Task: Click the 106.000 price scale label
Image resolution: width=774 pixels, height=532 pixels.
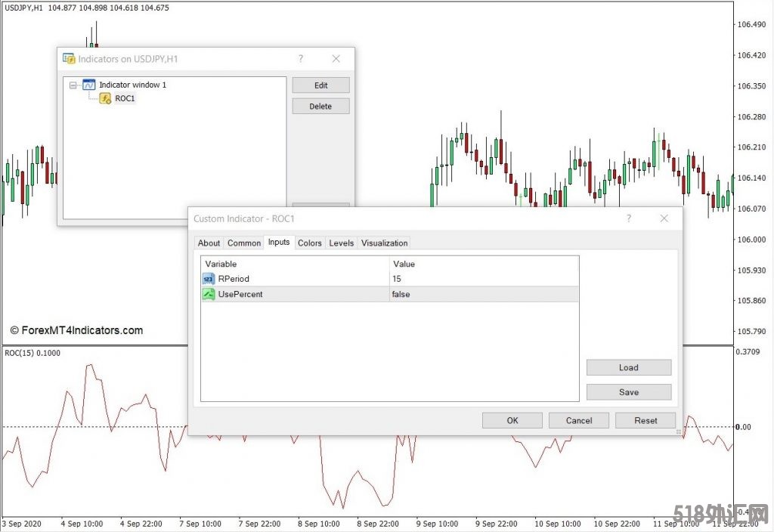Action: (x=751, y=240)
